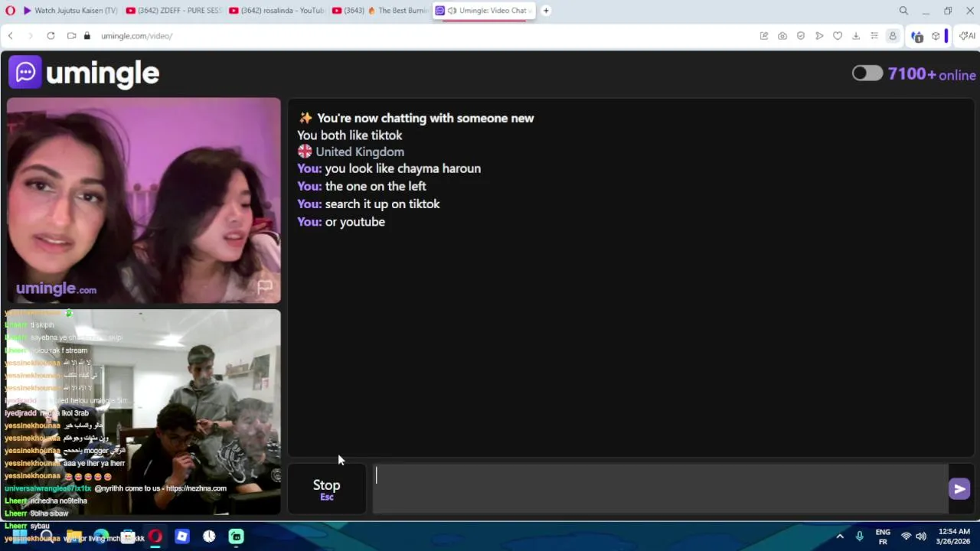Send the message with arrow button
This screenshot has height=551, width=980.
959,488
